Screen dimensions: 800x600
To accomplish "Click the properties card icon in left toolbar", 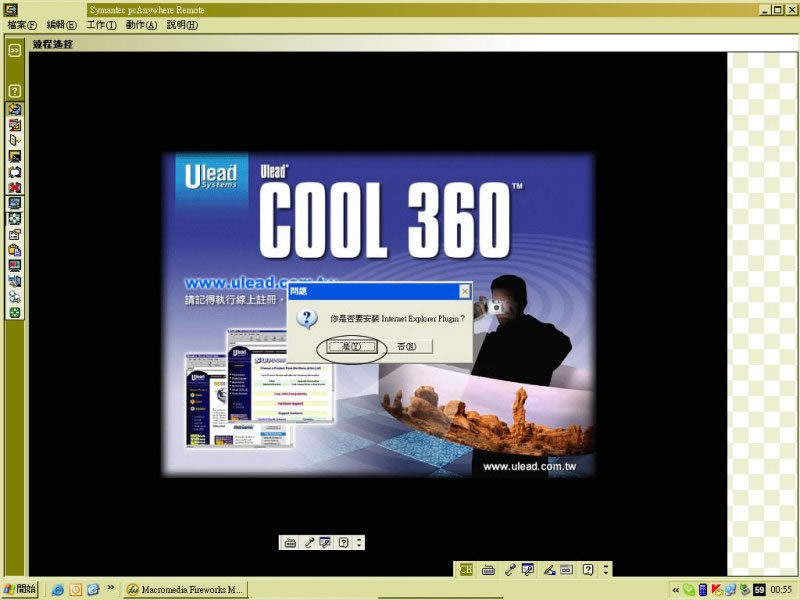I will [15, 235].
